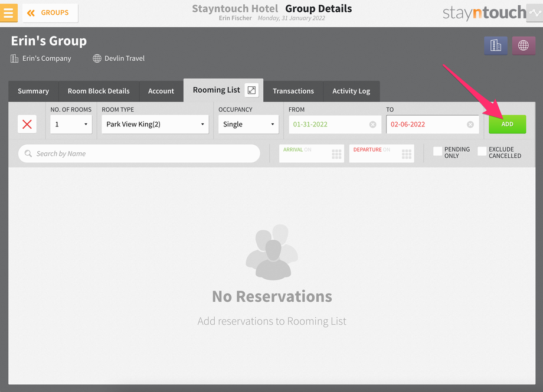543x392 pixels.
Task: View the Activity Log tab
Action: [351, 91]
